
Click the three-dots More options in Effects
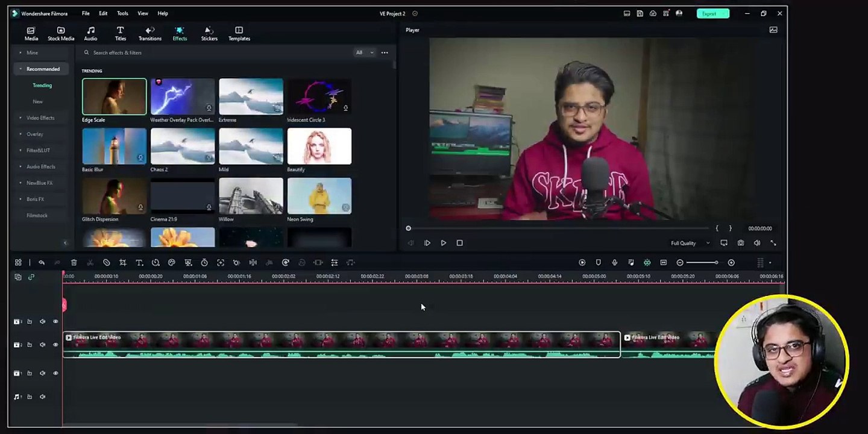(385, 52)
